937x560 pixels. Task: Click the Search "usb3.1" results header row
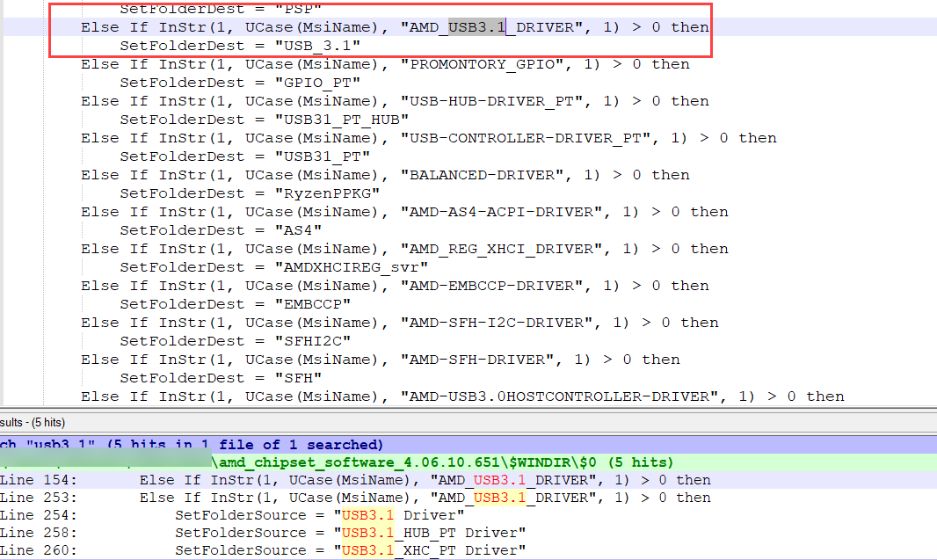tap(468, 445)
